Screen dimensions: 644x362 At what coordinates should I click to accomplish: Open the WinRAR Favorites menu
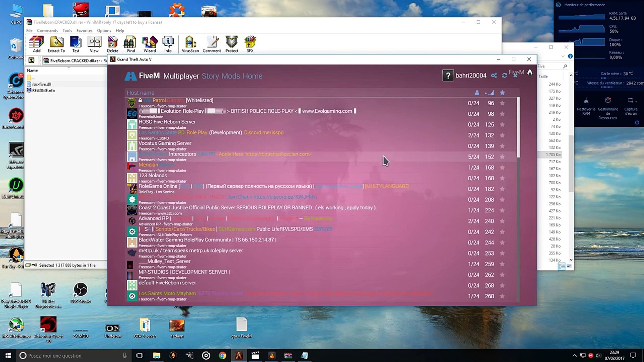click(x=84, y=31)
